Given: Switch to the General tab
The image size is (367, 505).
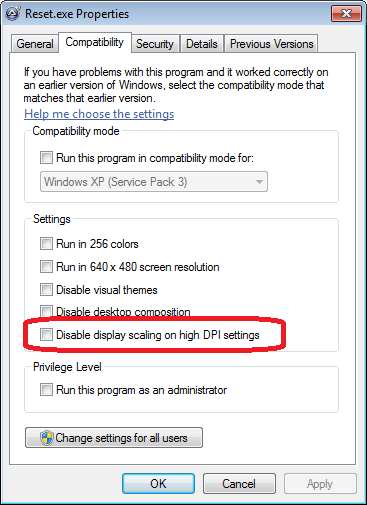Looking at the screenshot, I should point(35,44).
